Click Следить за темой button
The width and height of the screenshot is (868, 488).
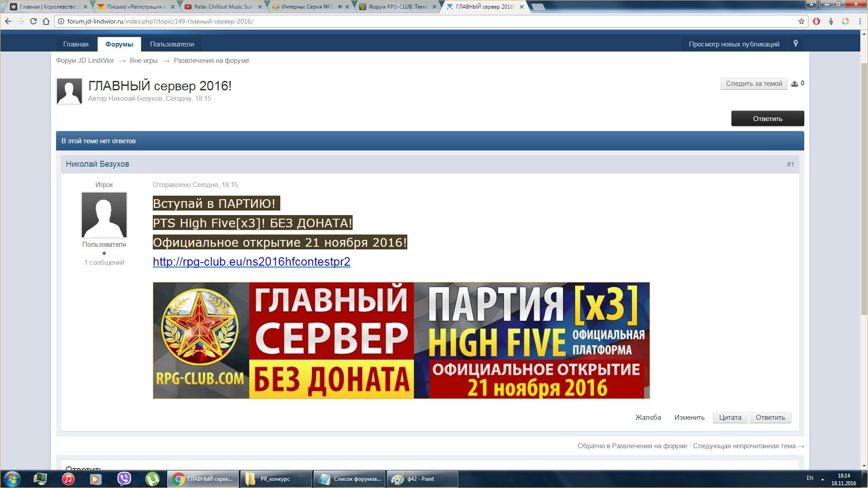pyautogui.click(x=754, y=84)
